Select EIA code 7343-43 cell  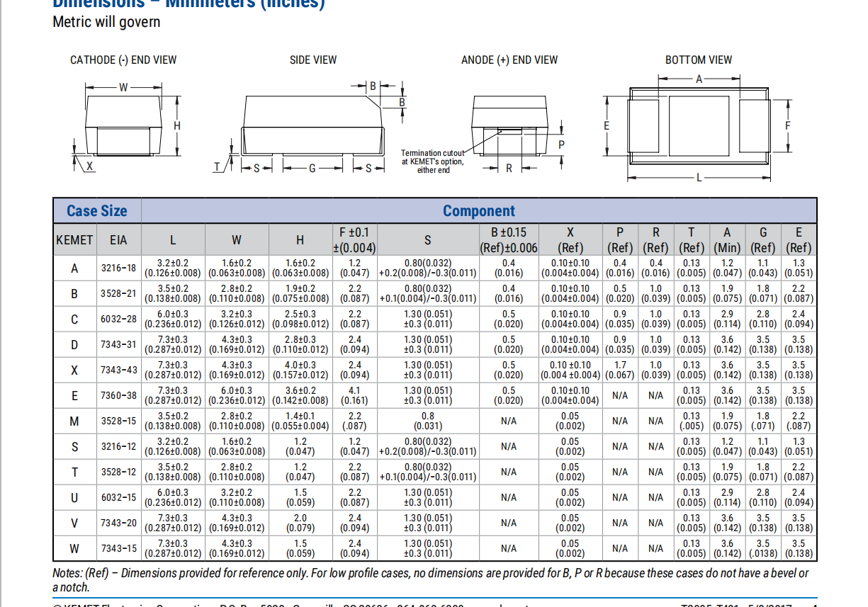pyautogui.click(x=118, y=370)
